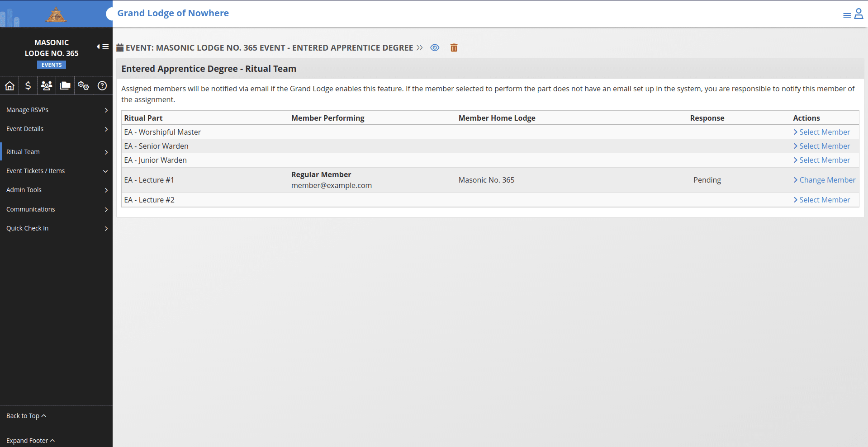Click the lodge pyramid logo
Screen dimensions: 868x447
point(56,14)
